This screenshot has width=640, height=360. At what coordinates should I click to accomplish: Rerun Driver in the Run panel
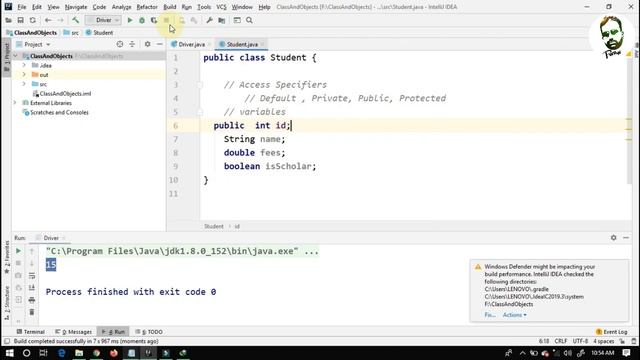(18, 251)
